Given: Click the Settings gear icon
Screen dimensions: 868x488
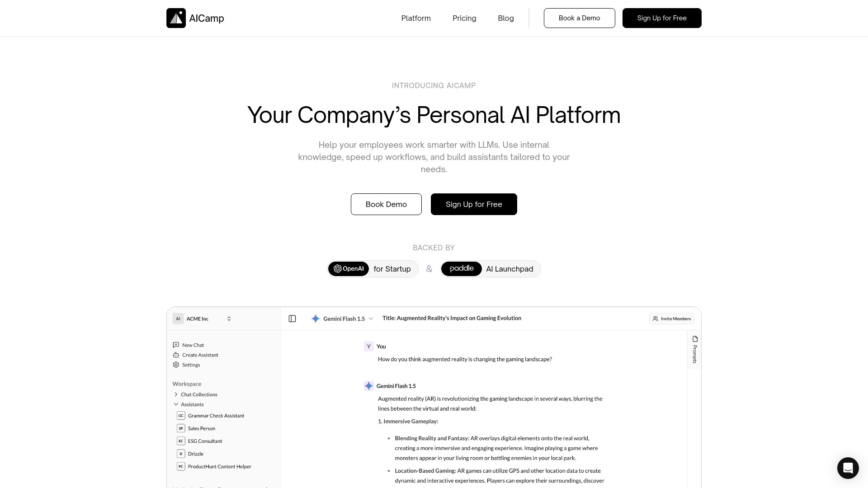Looking at the screenshot, I should [176, 365].
